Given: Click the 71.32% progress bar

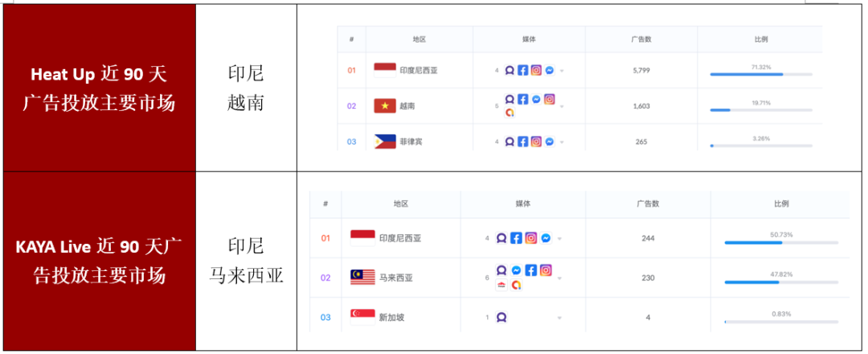Looking at the screenshot, I should [760, 74].
